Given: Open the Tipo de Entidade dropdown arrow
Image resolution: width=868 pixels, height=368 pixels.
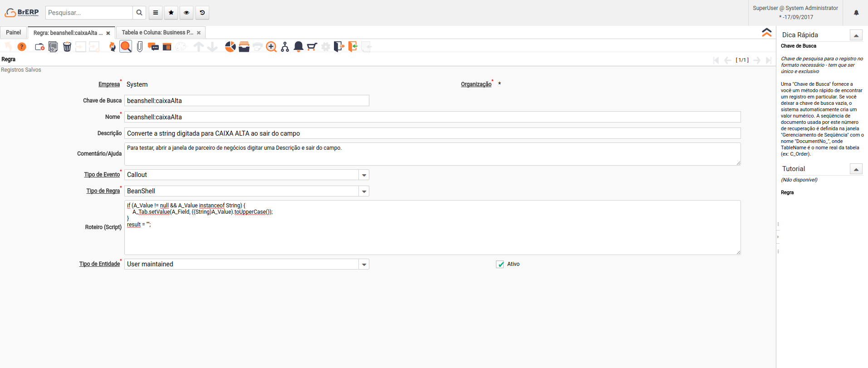Looking at the screenshot, I should pos(364,265).
